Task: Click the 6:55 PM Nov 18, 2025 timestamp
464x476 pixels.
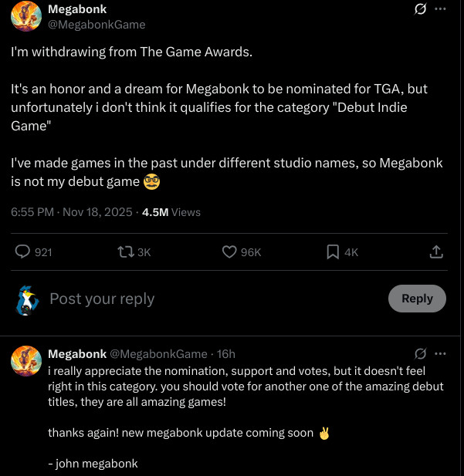Action: (71, 212)
